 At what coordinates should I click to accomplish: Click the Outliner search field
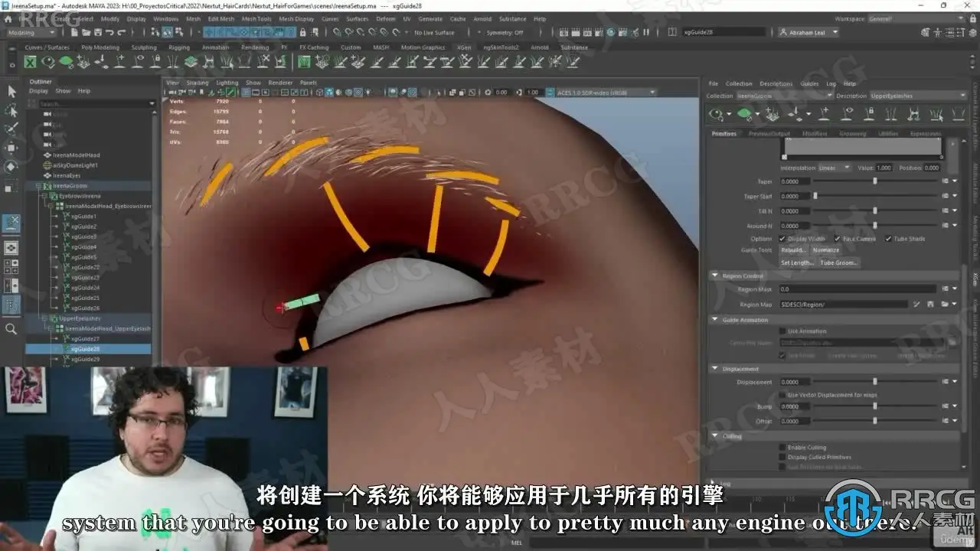[92, 104]
